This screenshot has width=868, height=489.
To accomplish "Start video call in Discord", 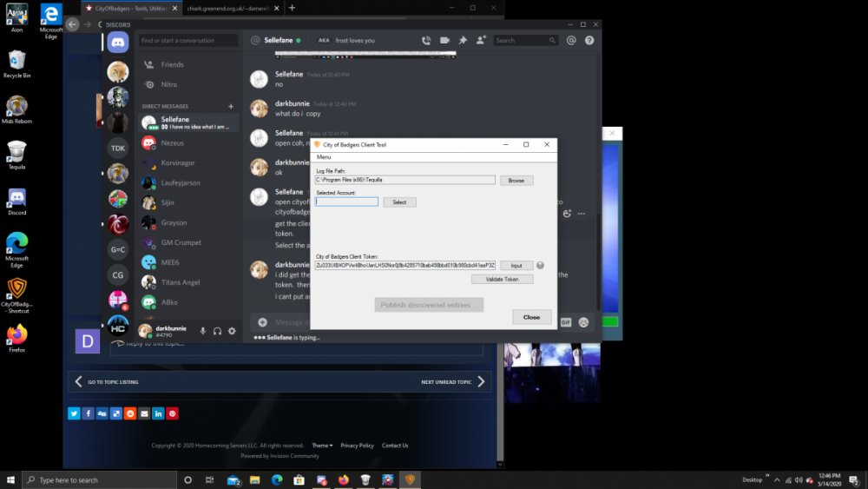I will 444,41.
